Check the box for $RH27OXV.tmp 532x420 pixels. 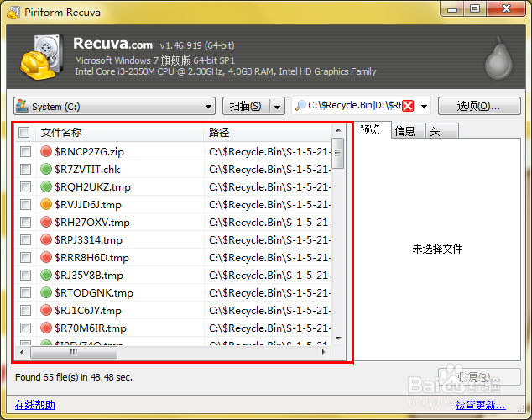pyautogui.click(x=25, y=222)
